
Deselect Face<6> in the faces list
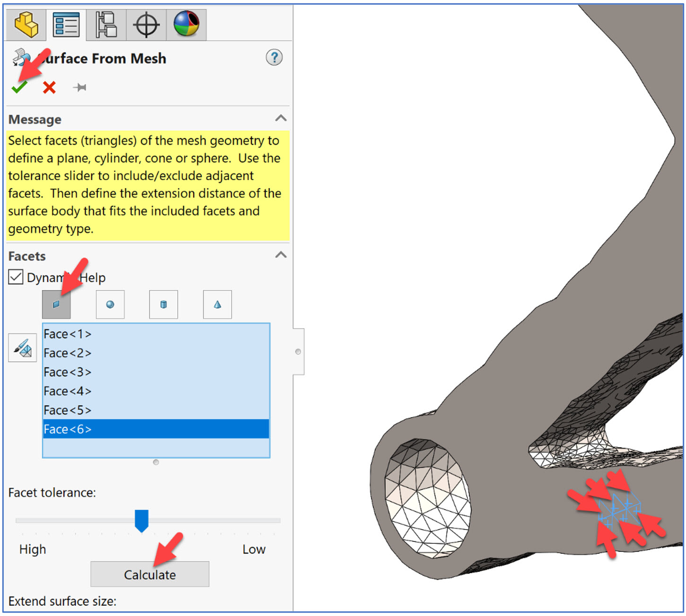coord(67,429)
